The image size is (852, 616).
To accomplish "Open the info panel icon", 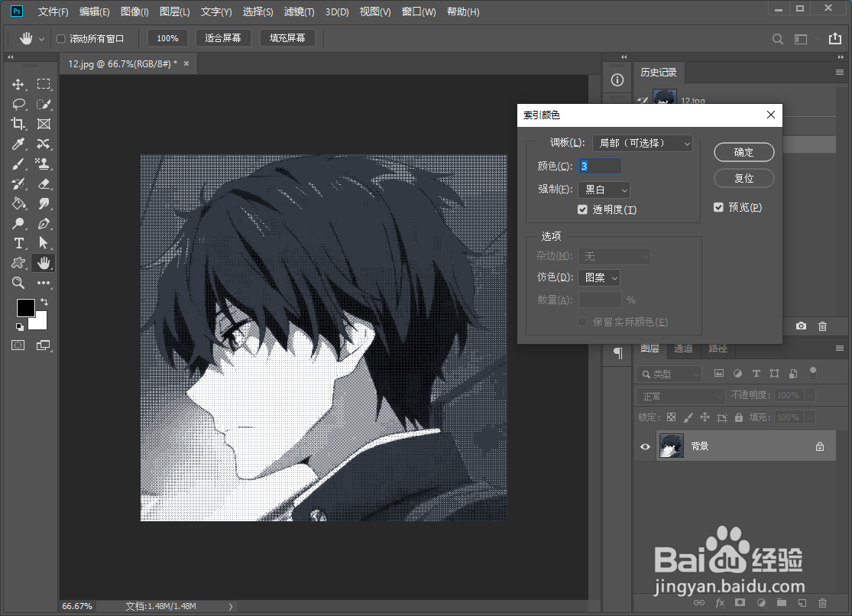I will click(617, 80).
